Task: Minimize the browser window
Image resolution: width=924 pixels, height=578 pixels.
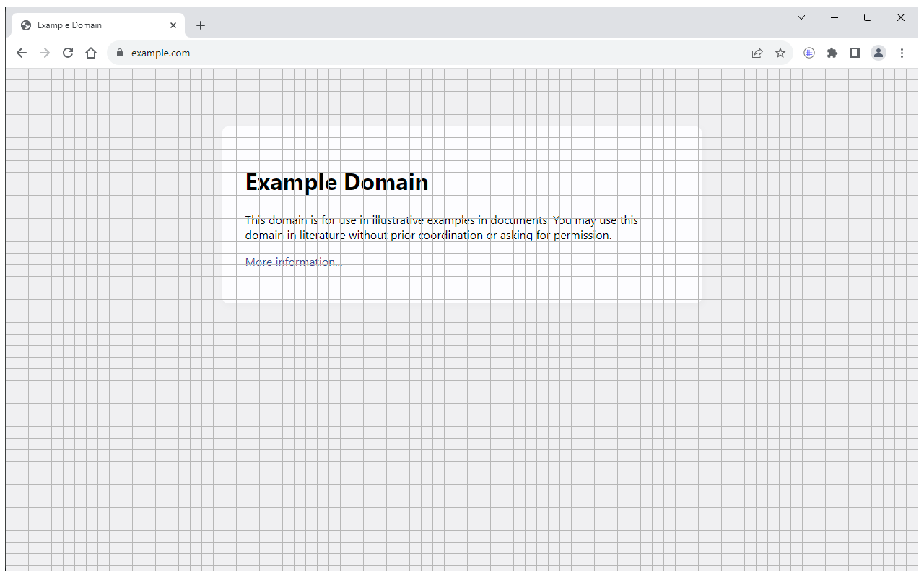Action: (834, 17)
